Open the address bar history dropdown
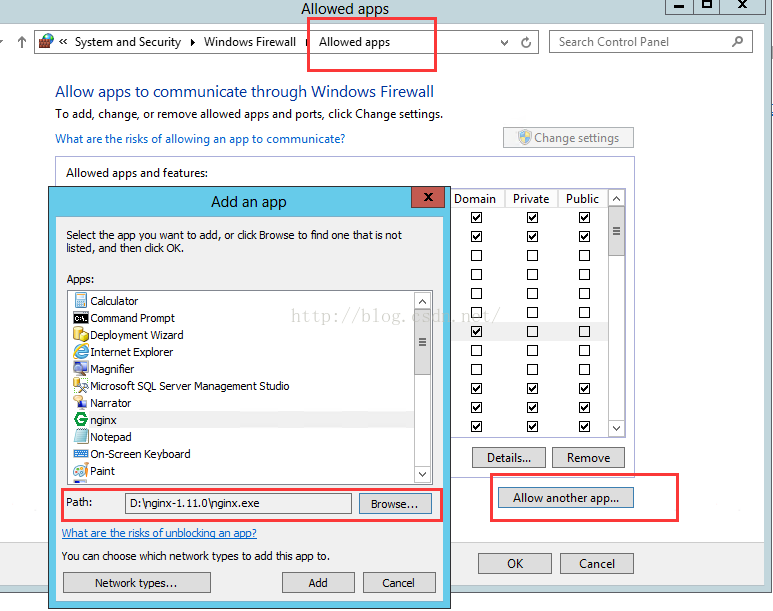Image resolution: width=773 pixels, height=611 pixels. [x=504, y=42]
